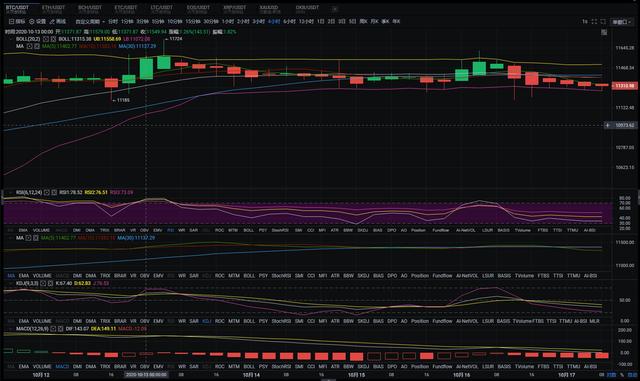
Task: Switch to the BCH/USDT tab
Action: 90,9
